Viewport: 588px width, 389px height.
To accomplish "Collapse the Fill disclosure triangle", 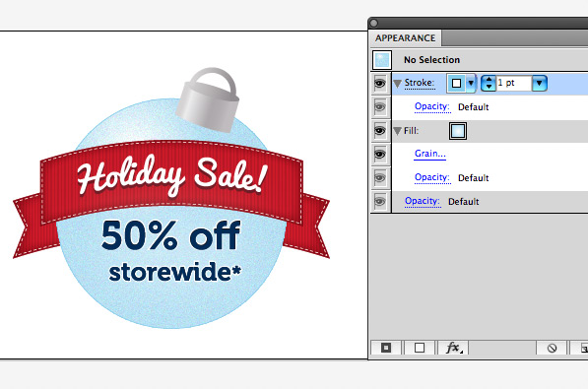I will tap(398, 131).
